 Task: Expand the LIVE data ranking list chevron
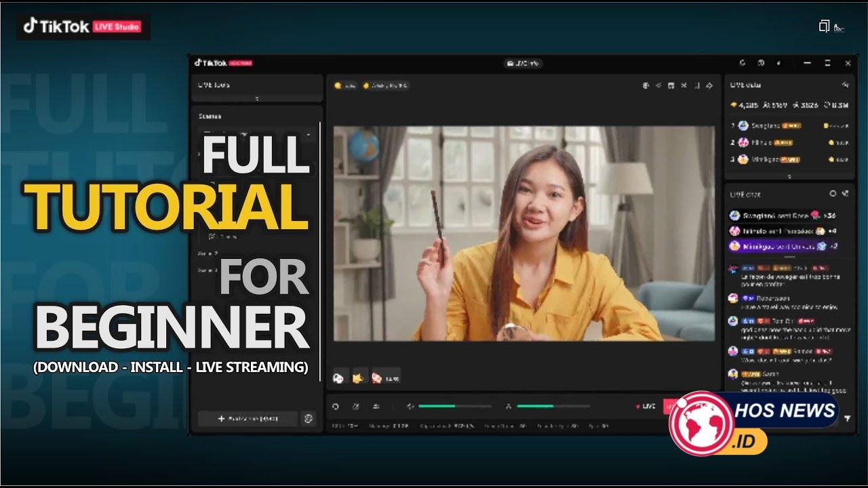coord(789,176)
